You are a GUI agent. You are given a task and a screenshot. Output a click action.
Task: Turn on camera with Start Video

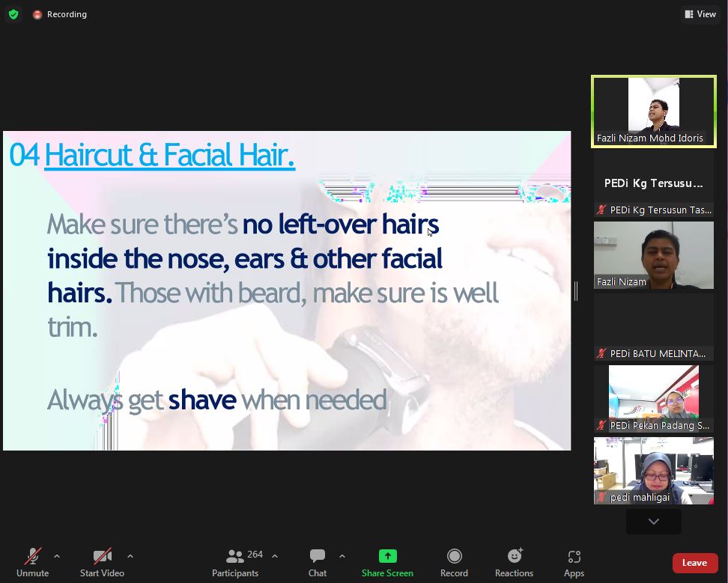pos(102,563)
